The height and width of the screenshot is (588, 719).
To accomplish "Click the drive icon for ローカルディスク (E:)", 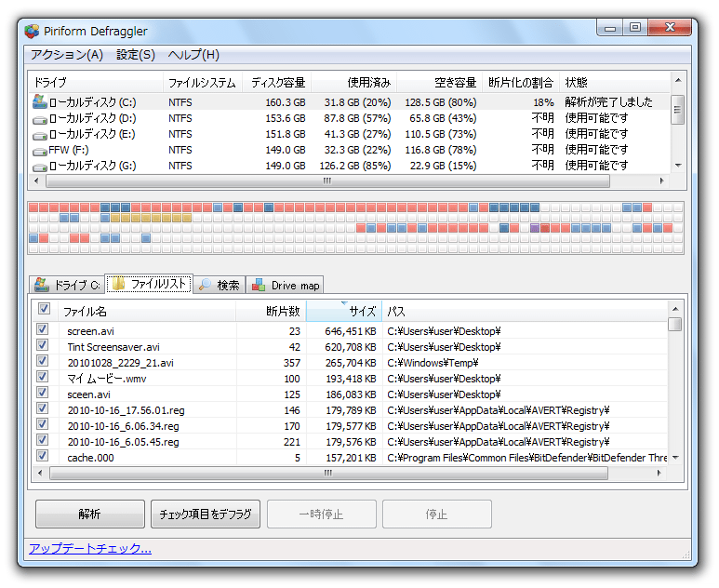I will coord(40,136).
